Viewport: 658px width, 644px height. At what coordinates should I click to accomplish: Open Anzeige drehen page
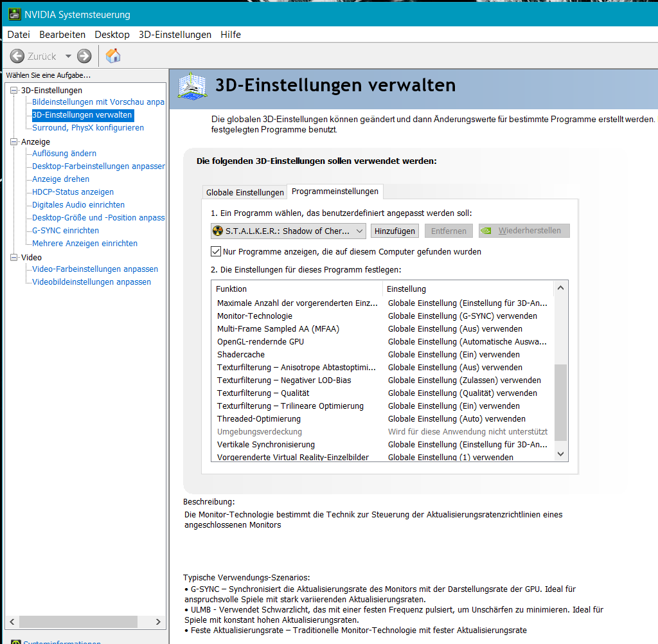point(61,179)
